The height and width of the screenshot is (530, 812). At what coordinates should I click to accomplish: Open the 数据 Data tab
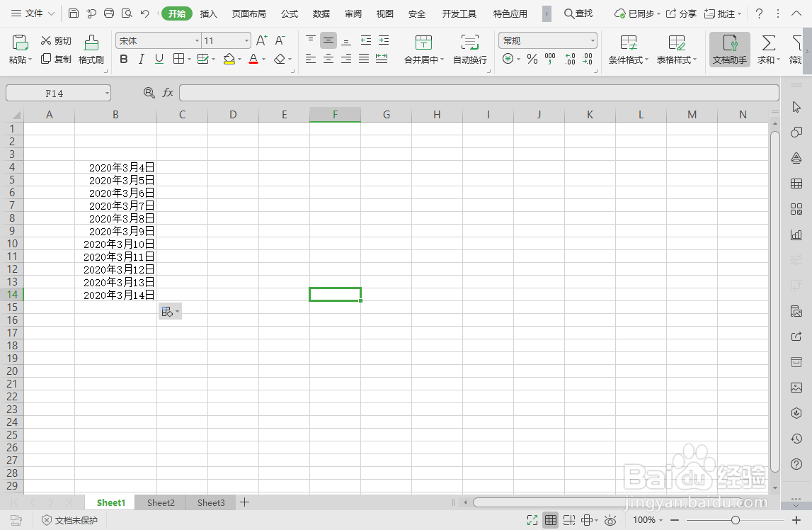click(321, 13)
